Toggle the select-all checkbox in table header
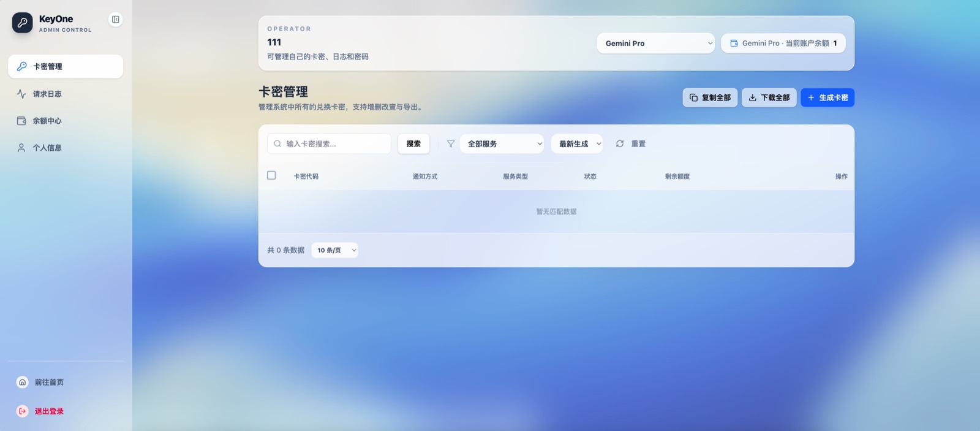 coord(271,175)
